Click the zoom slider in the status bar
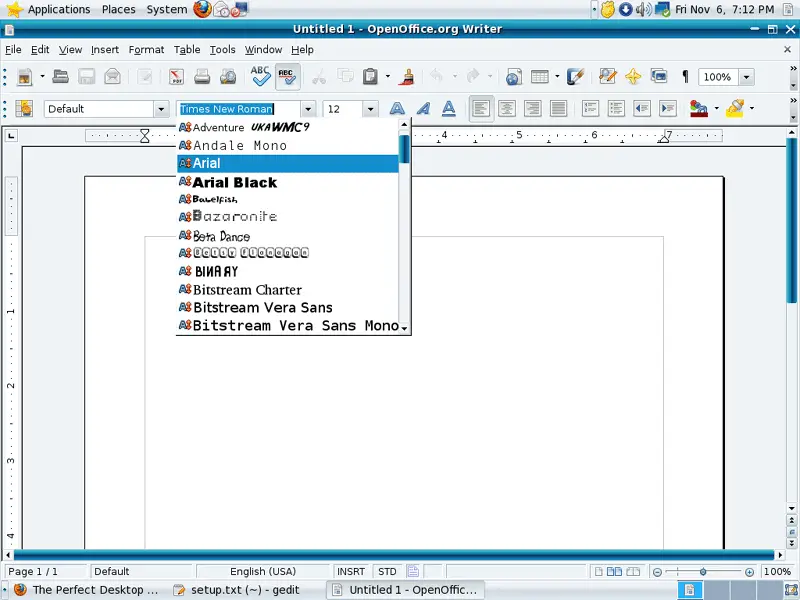This screenshot has width=800, height=600. point(703,572)
